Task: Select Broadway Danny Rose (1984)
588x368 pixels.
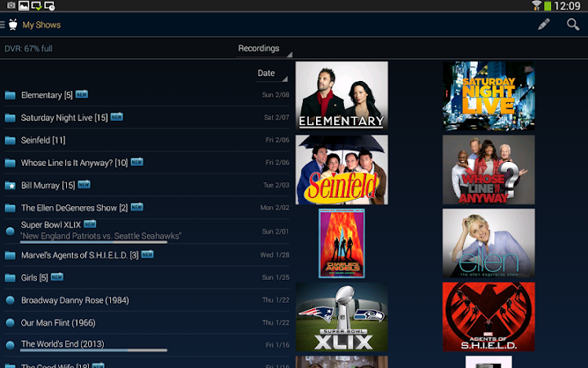Action: [x=75, y=300]
